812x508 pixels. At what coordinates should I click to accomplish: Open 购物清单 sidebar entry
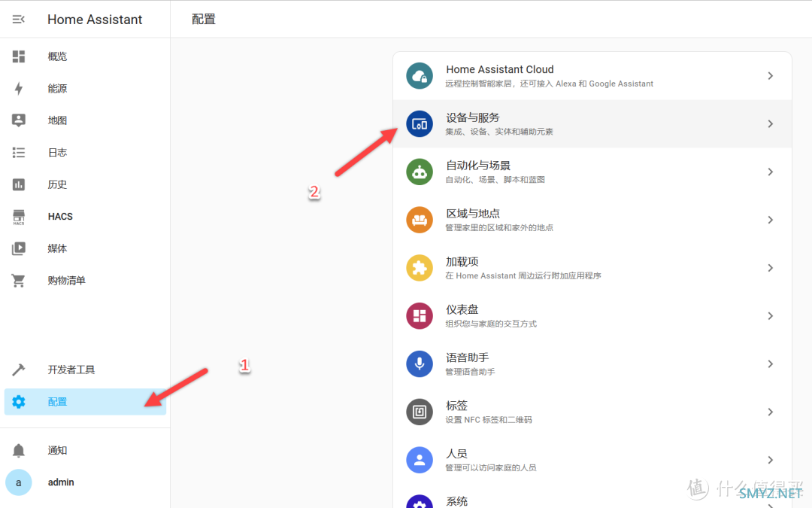tap(67, 281)
